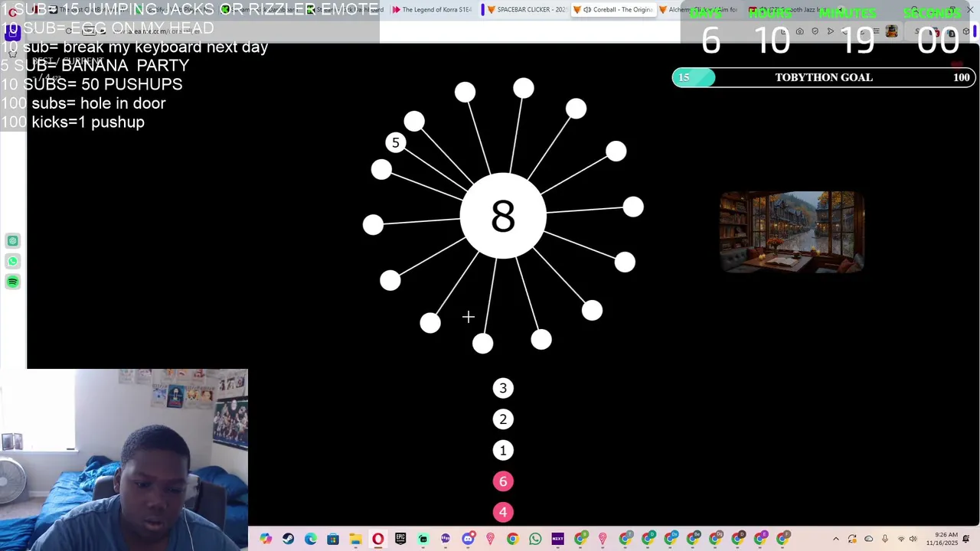The height and width of the screenshot is (551, 980).
Task: Open Wi-Fi network settings in the tray
Action: [900, 539]
